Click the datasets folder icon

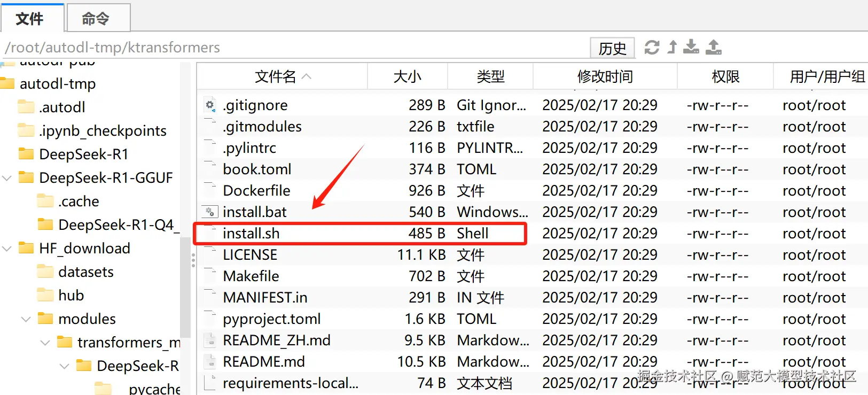pyautogui.click(x=45, y=272)
